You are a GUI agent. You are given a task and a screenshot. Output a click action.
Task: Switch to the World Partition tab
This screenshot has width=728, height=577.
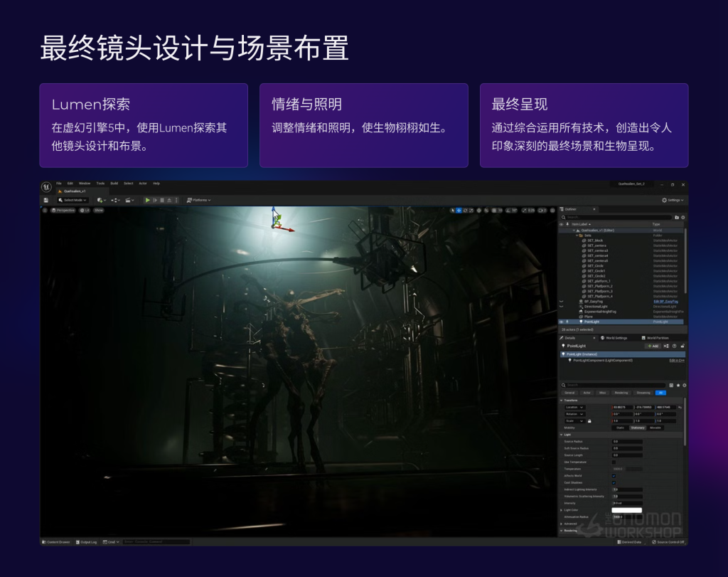pyautogui.click(x=655, y=338)
